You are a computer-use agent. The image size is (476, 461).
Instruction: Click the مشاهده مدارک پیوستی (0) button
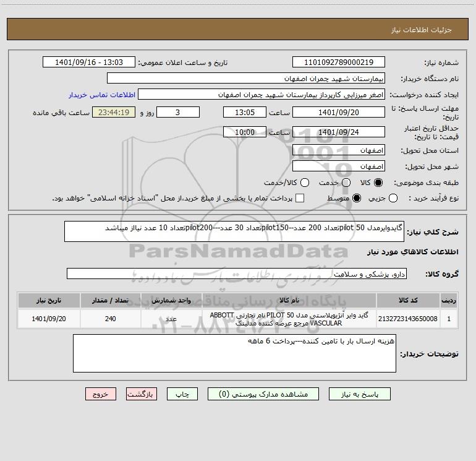pos(263,394)
